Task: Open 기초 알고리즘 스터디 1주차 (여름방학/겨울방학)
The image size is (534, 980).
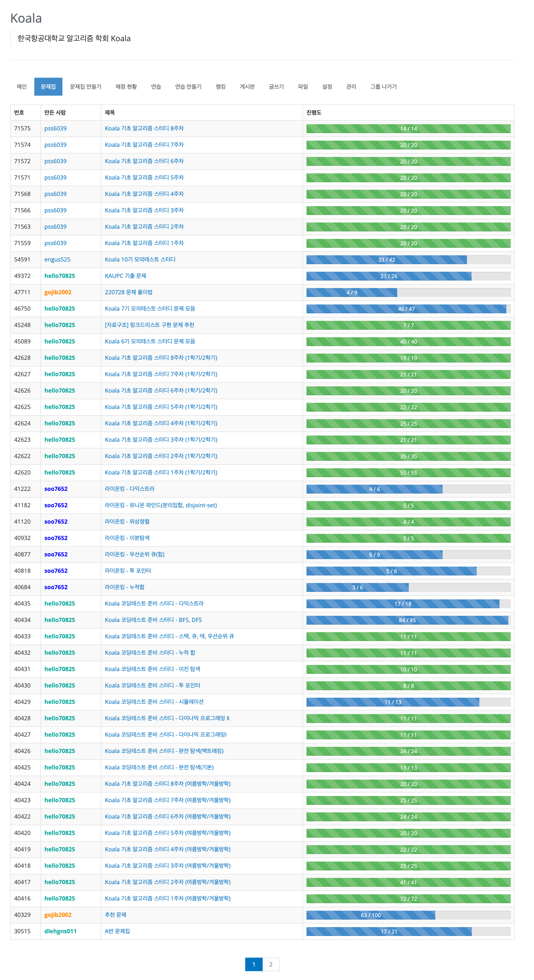Action: [168, 898]
